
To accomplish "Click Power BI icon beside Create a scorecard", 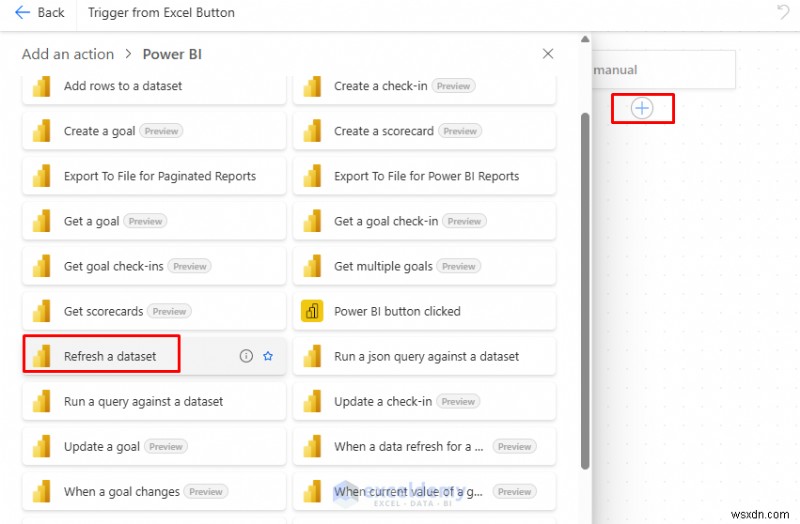I will coord(312,131).
